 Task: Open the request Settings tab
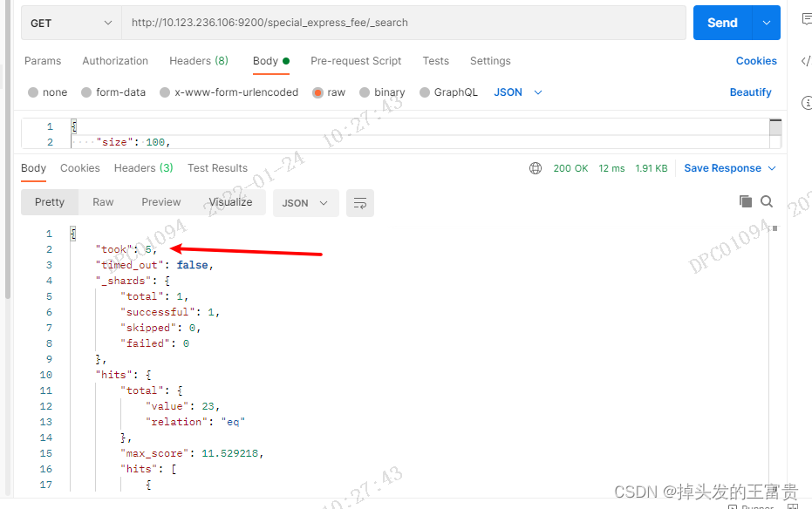pos(490,60)
